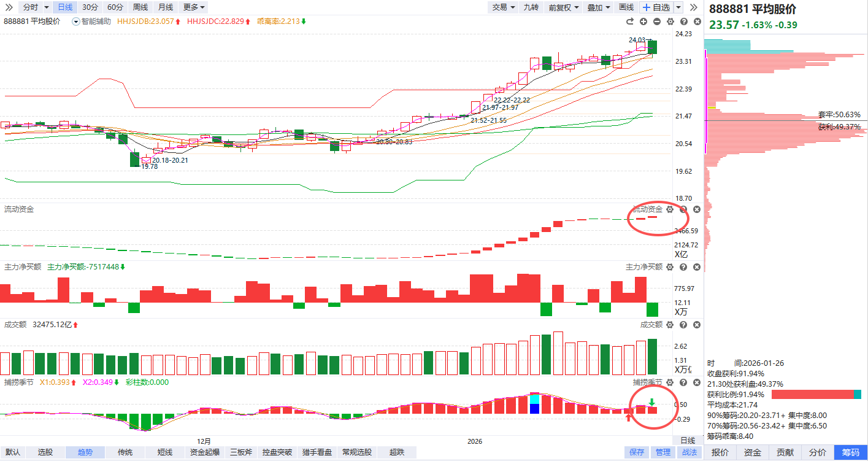
Task: Expand the 前复权 adjustment dropdown
Action: (563, 7)
